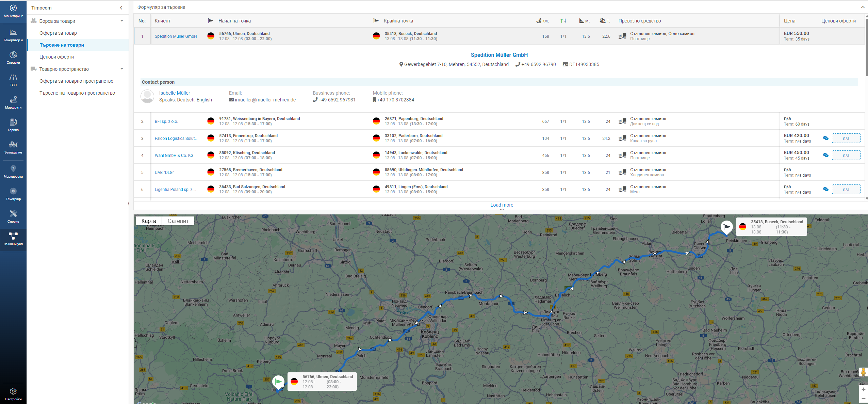868x404 pixels.
Task: Switch map to Сателит view
Action: (178, 221)
